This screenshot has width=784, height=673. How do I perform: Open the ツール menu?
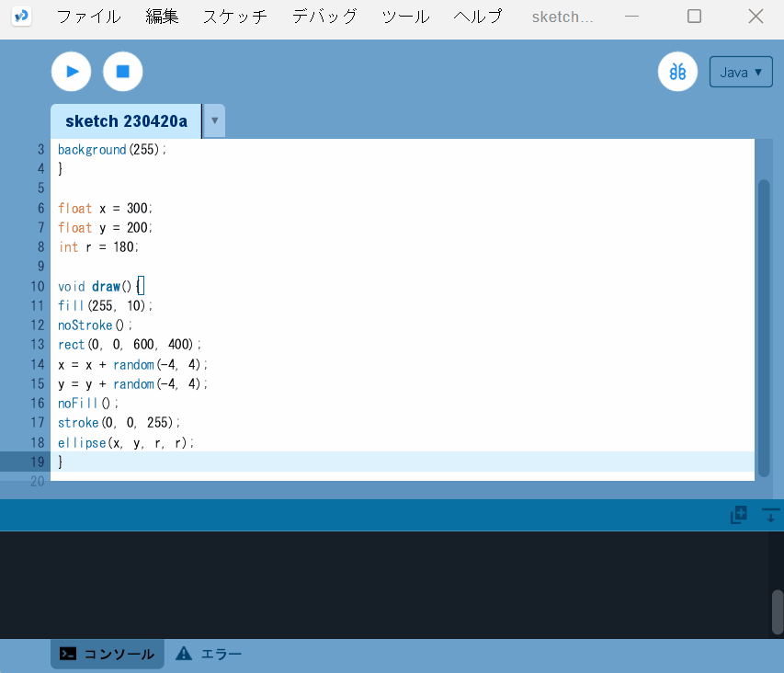405,17
